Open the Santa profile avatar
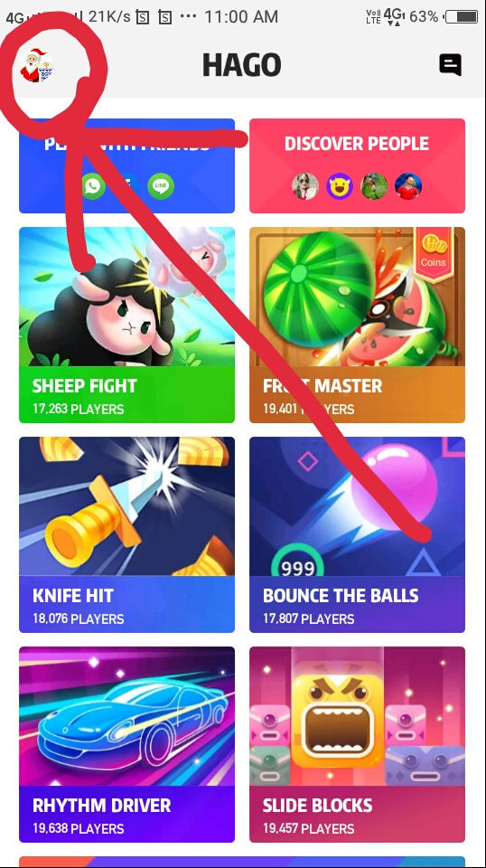The image size is (486, 868). tap(36, 65)
